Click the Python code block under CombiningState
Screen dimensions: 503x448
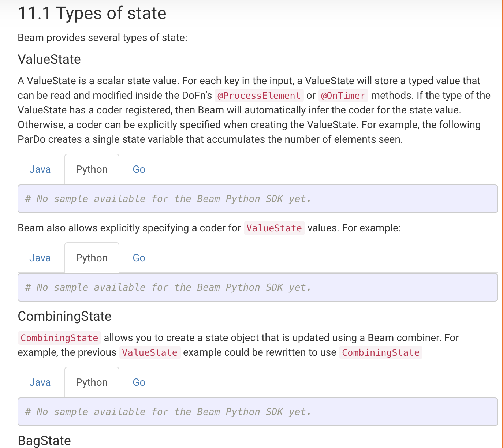click(x=258, y=412)
